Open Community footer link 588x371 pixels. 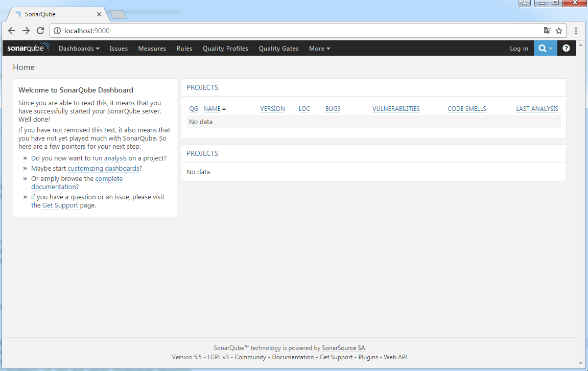pos(250,357)
